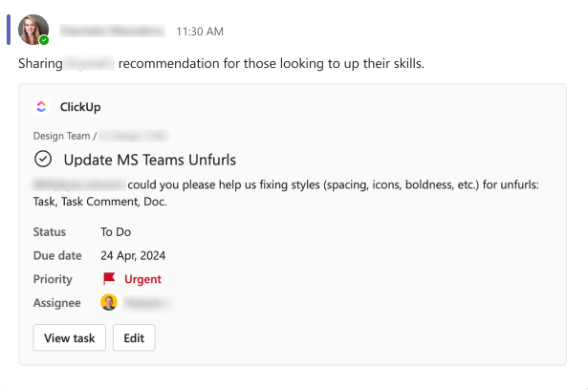Open the Update MS Teams Unfurls title
588x389 pixels.
pos(149,160)
